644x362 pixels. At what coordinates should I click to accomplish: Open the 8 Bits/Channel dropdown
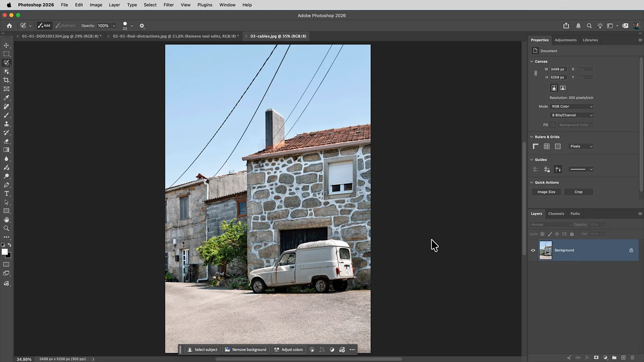pos(572,115)
